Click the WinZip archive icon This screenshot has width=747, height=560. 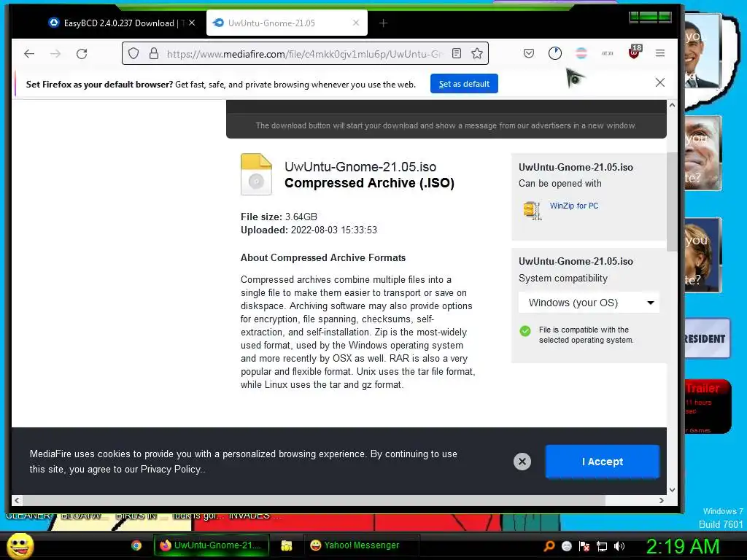(532, 210)
